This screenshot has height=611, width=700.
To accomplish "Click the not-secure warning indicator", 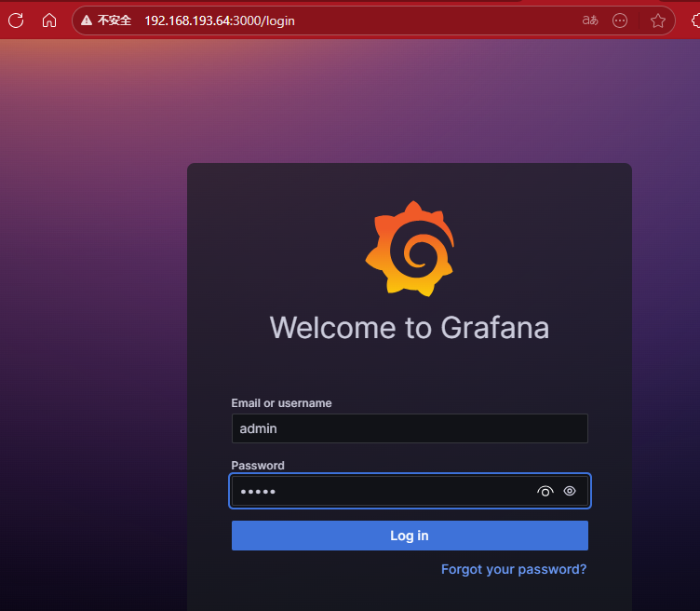I will click(106, 20).
